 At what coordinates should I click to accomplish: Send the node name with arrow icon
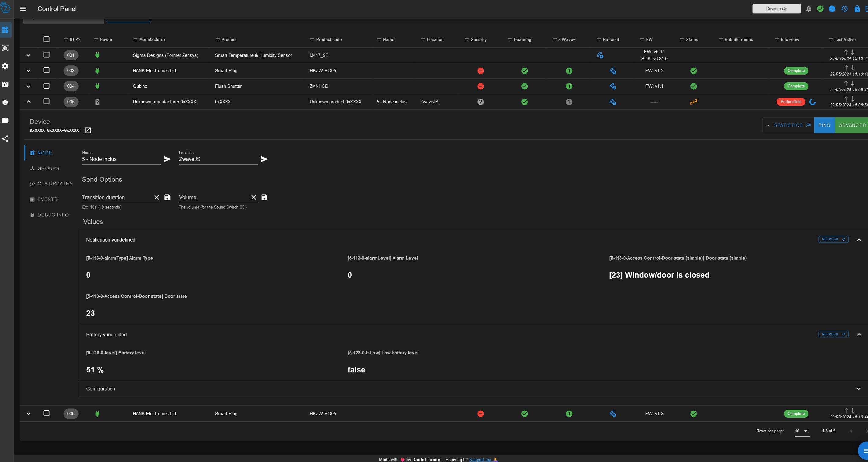(x=167, y=159)
